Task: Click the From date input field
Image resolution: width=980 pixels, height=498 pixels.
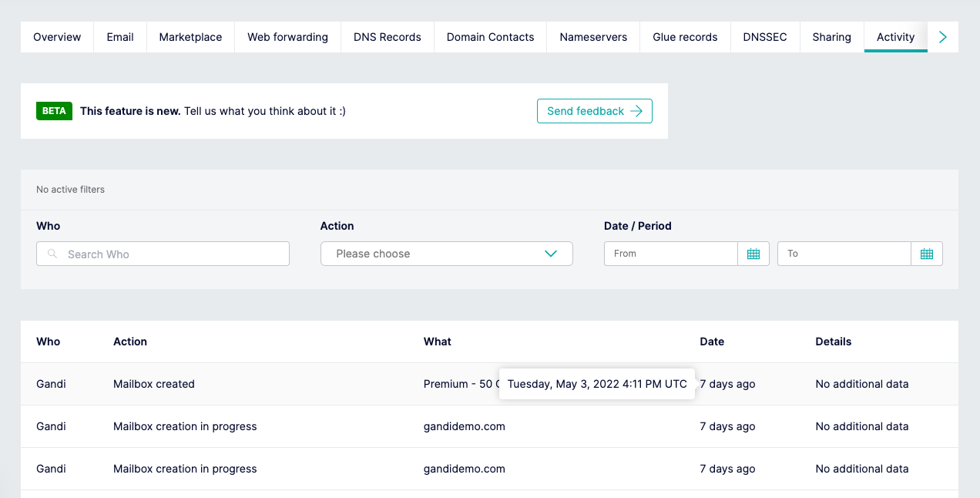Action: click(670, 254)
